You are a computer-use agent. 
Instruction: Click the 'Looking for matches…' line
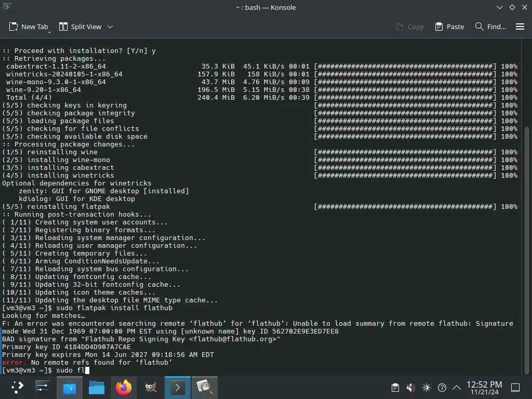[44, 315]
